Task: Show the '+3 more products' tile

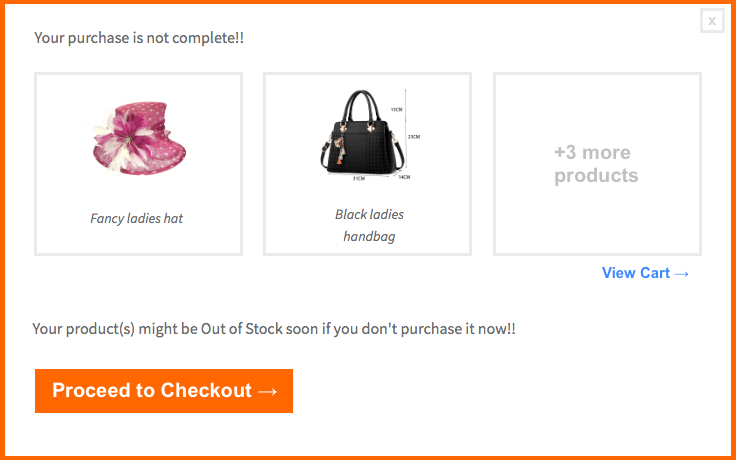Action: coord(597,164)
